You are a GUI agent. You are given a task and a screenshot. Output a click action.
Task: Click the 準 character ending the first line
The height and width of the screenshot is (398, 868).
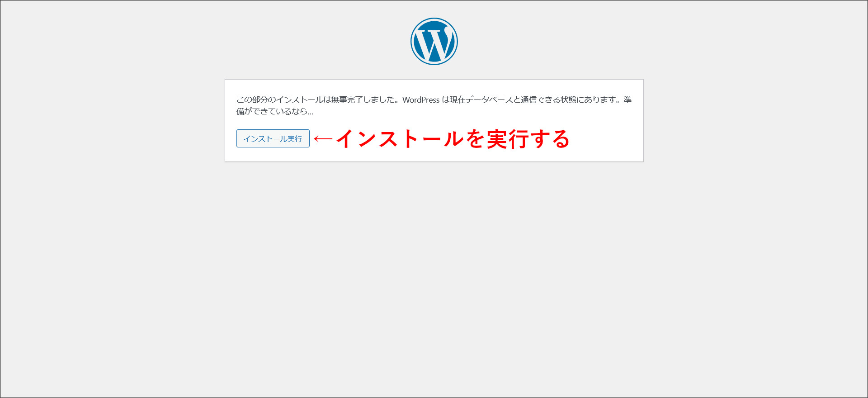(627, 100)
